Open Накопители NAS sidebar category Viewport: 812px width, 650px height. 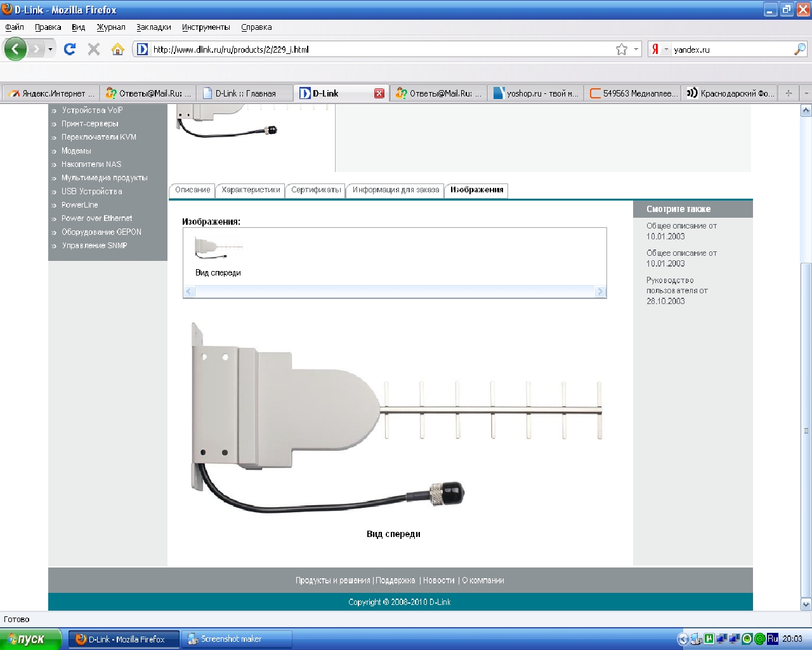[91, 164]
